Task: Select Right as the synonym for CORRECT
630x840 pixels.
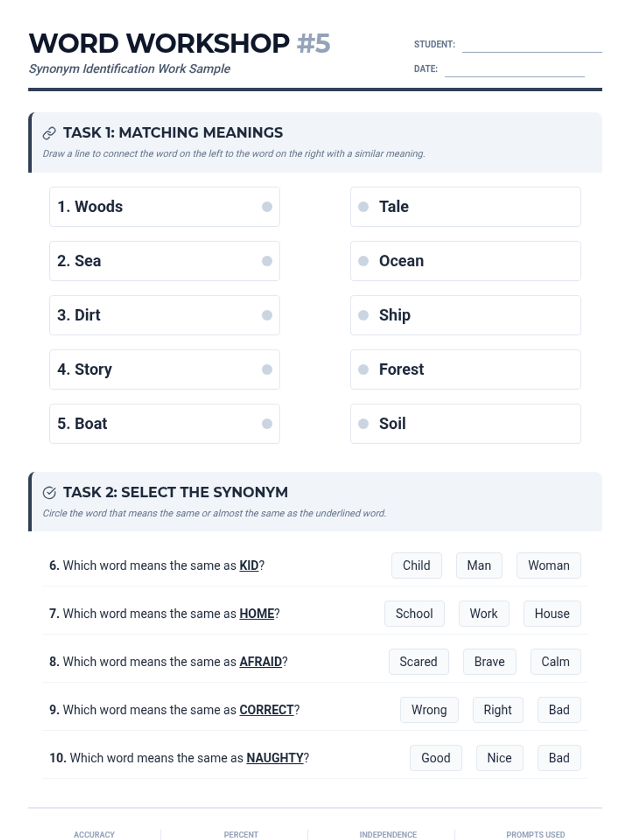Action: pos(498,710)
